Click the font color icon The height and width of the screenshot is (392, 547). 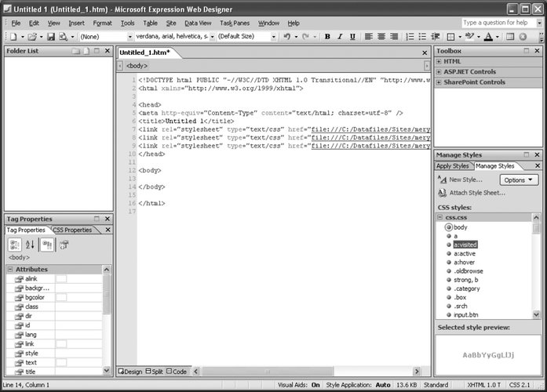(x=488, y=37)
